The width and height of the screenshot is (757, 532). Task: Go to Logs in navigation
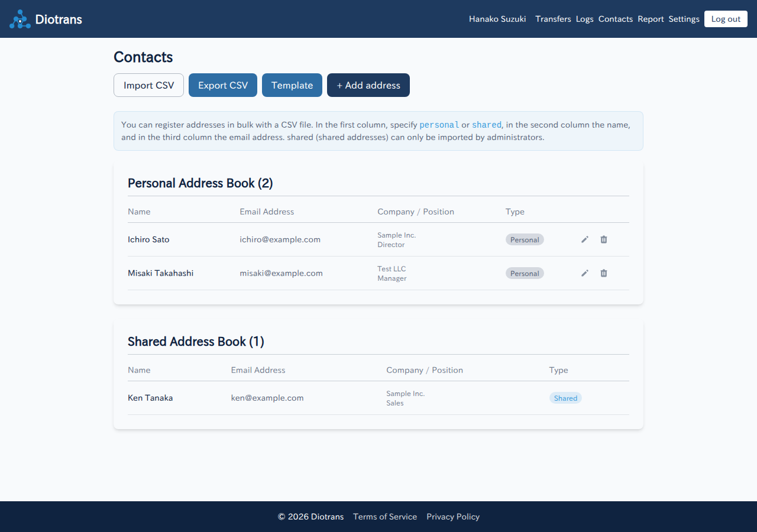pyautogui.click(x=584, y=19)
